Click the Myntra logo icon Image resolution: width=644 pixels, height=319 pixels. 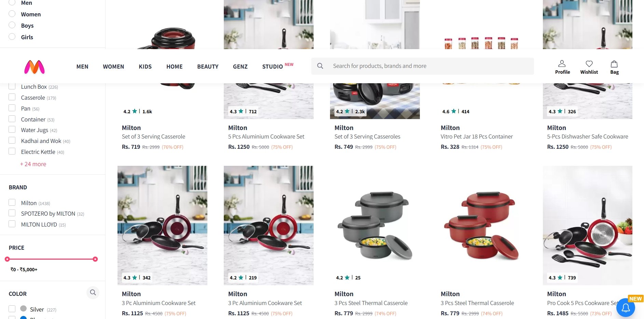pos(35,67)
